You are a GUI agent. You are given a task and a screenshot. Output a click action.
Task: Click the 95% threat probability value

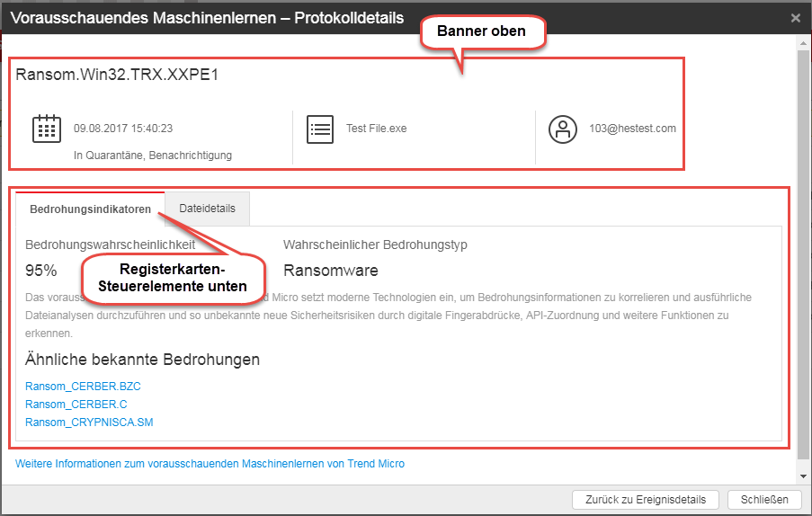(41, 271)
